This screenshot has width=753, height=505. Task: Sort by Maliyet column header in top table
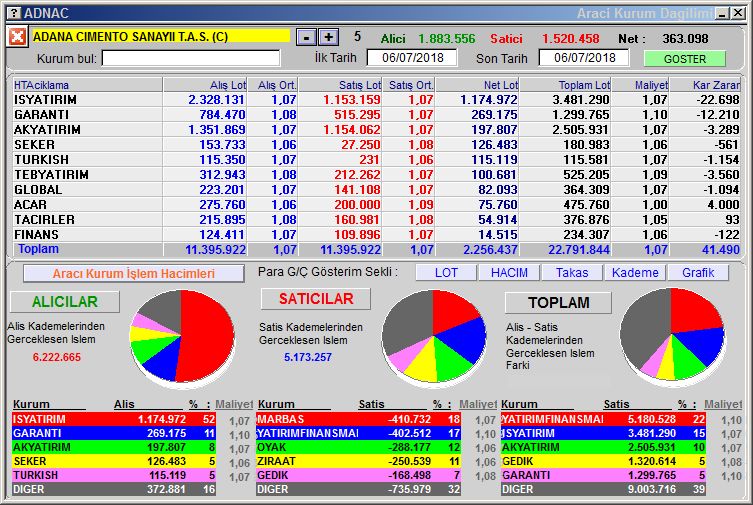point(640,85)
